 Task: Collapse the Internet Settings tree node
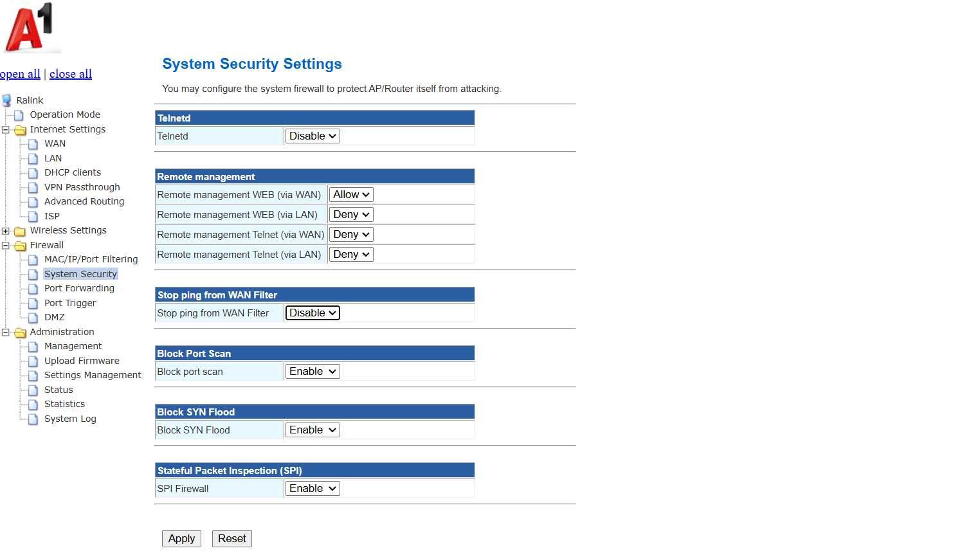(x=6, y=130)
